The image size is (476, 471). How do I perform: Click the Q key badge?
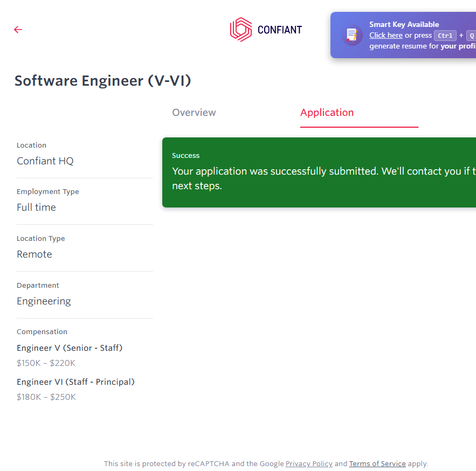click(471, 36)
